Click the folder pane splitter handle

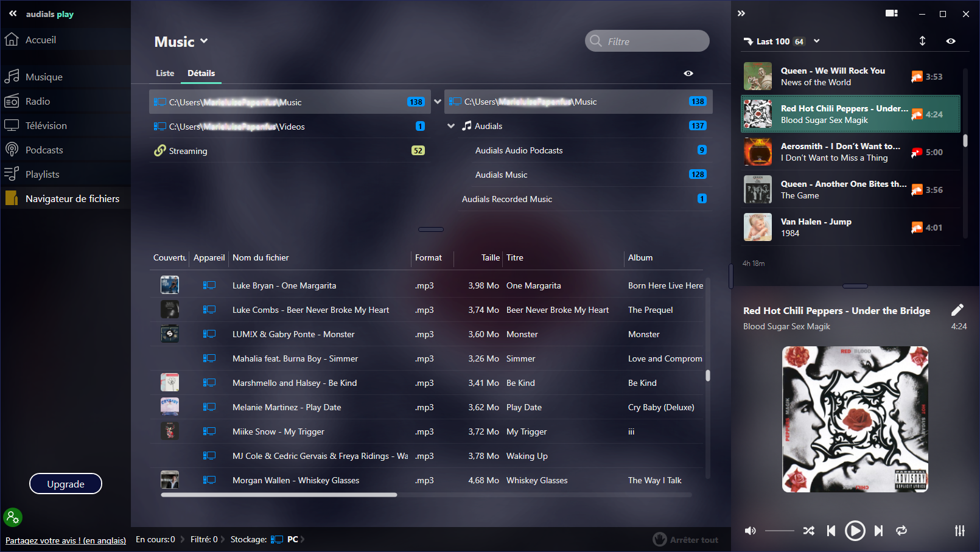point(431,229)
